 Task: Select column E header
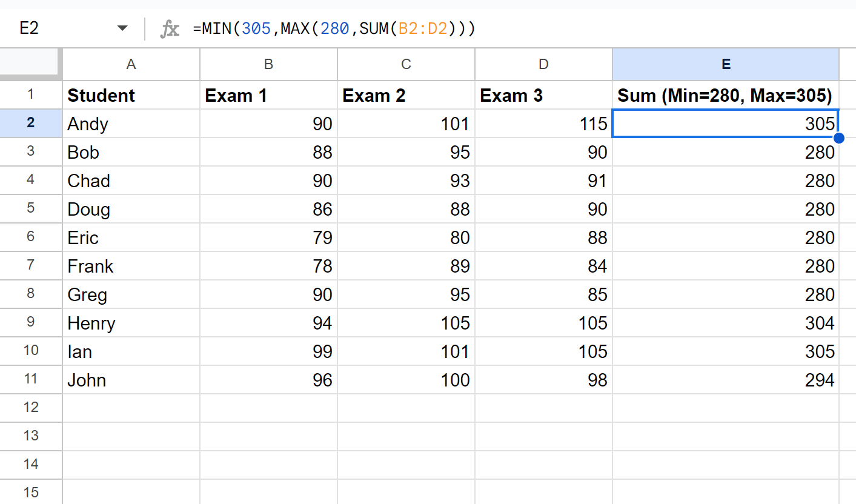pos(726,64)
